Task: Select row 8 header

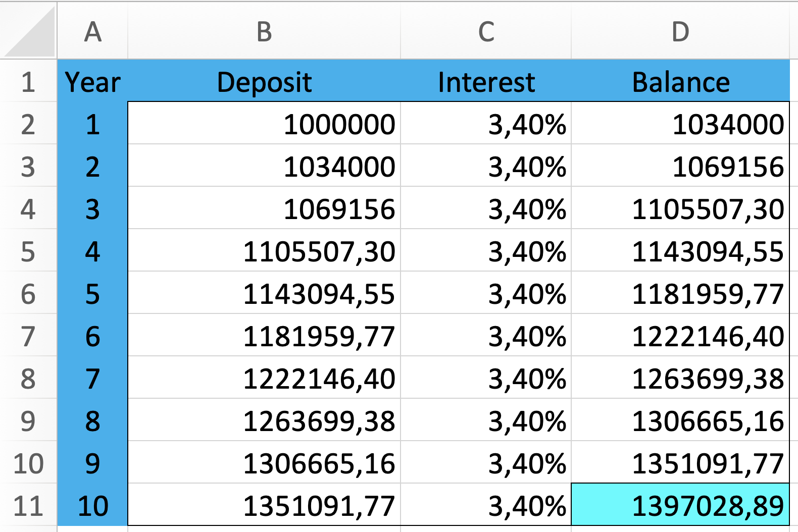Action: (28, 378)
